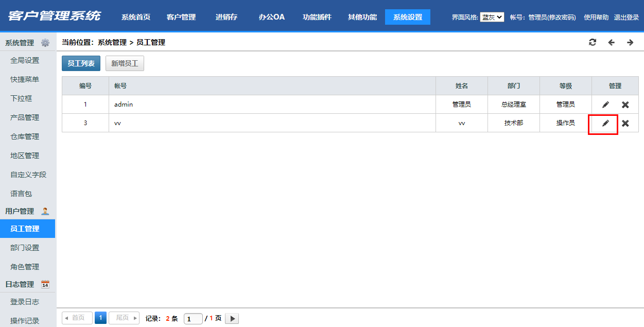Open the 其他功能 top menu
Screen dimensions: 644x327
click(362, 17)
